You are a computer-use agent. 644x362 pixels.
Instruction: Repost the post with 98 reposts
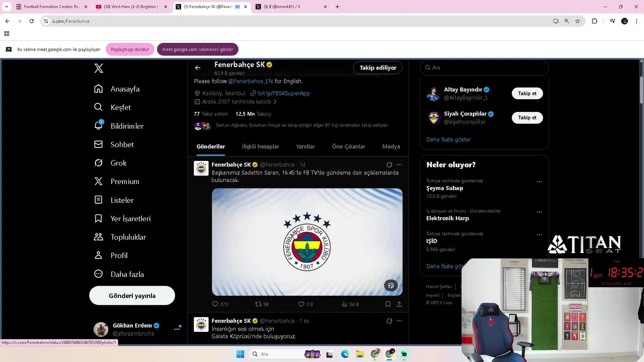point(262,304)
